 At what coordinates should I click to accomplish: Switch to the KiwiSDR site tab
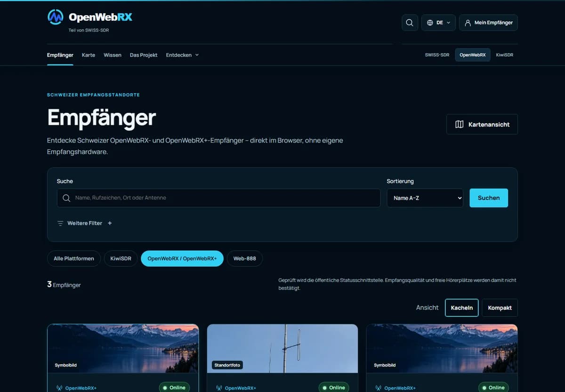click(505, 55)
